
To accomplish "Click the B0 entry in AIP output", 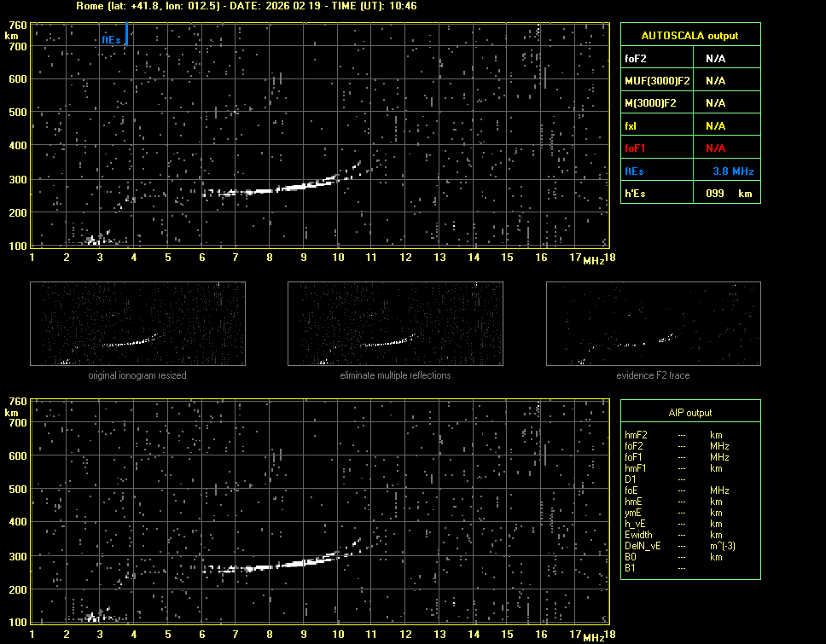I will click(x=631, y=557).
